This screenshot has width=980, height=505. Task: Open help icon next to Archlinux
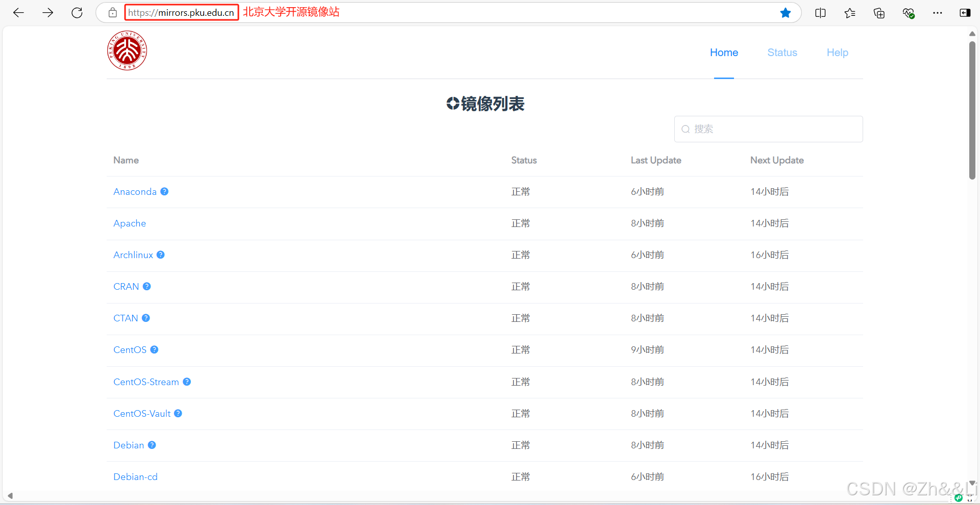click(x=161, y=255)
